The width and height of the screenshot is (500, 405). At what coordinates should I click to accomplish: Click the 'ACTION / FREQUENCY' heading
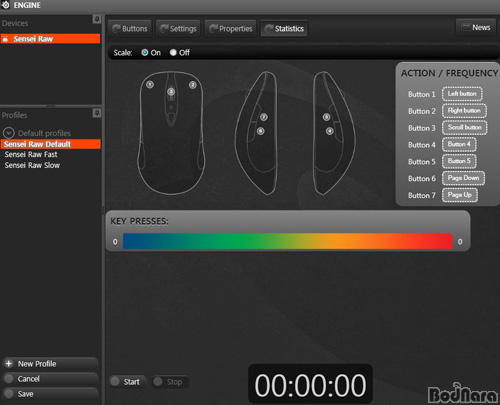tap(449, 73)
